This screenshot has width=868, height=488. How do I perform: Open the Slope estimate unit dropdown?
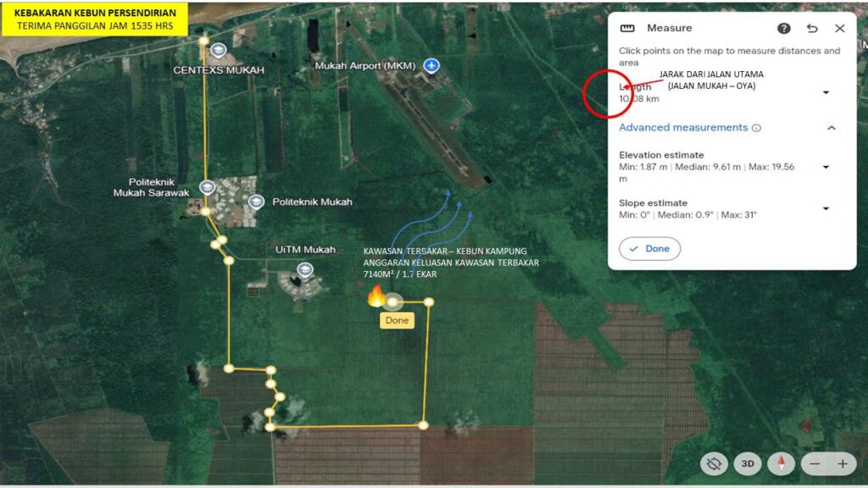tap(826, 208)
